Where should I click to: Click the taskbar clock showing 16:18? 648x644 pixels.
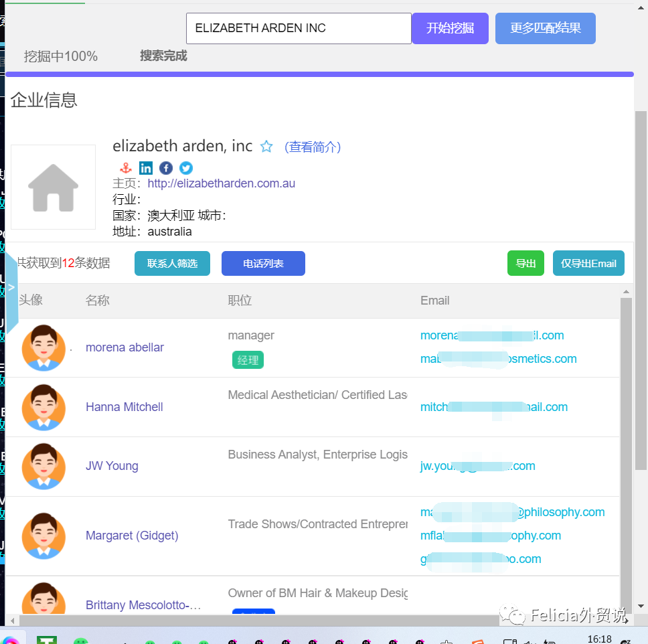(x=599, y=639)
